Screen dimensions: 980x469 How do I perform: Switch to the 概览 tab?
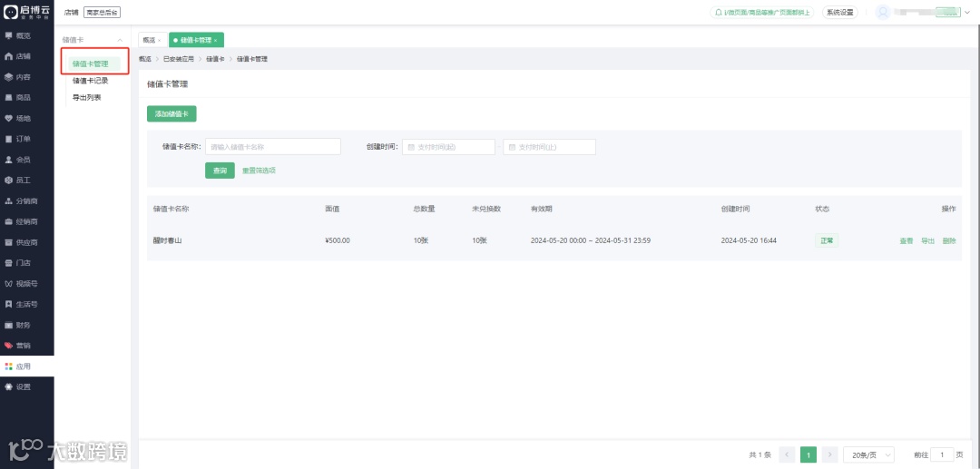[x=149, y=40]
